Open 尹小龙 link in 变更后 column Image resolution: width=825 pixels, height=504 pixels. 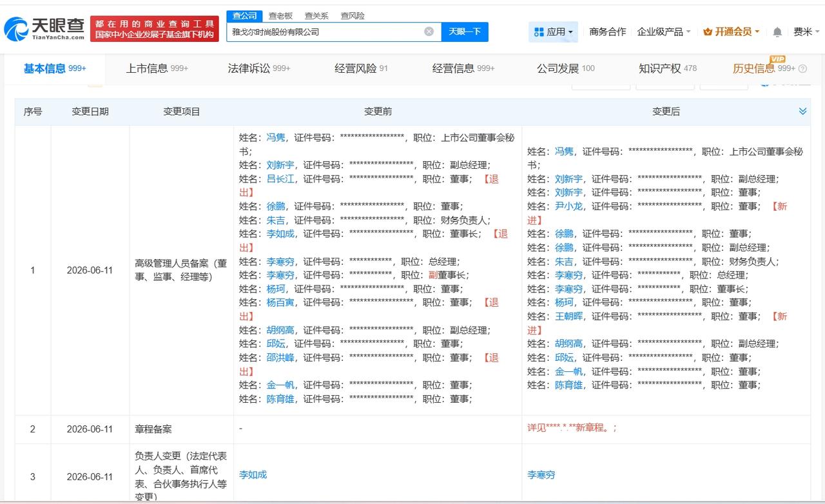[x=568, y=206]
